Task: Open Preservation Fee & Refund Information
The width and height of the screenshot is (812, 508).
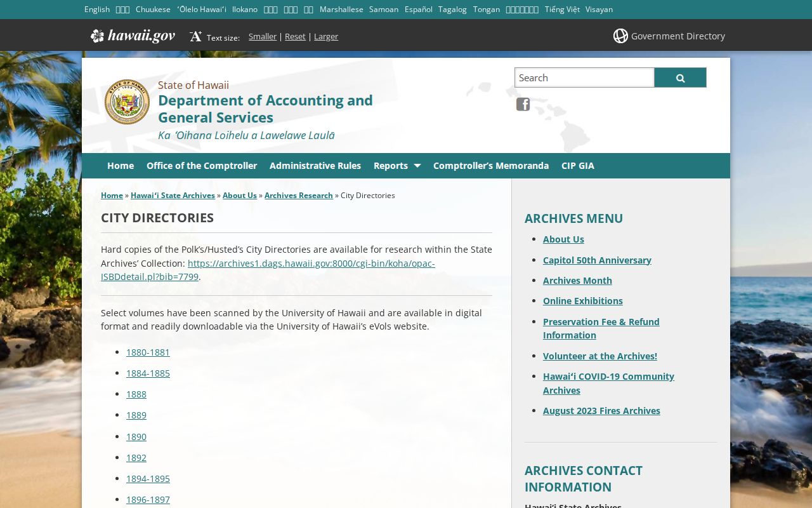Action: click(601, 328)
